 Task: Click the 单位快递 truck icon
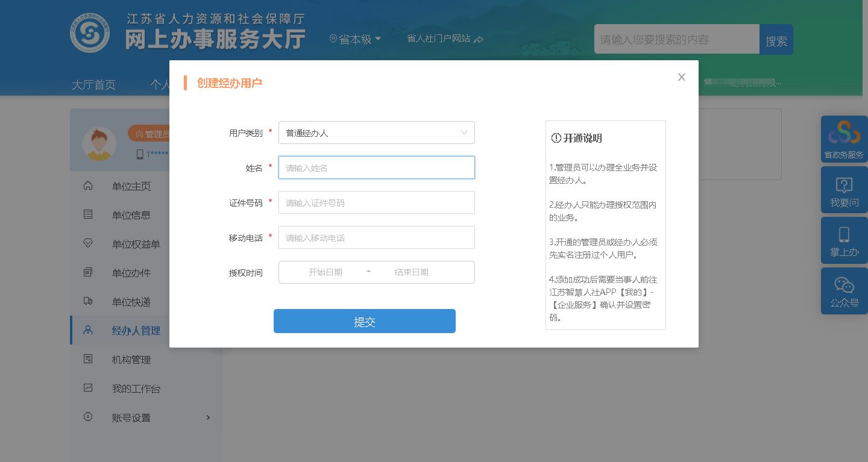point(88,301)
